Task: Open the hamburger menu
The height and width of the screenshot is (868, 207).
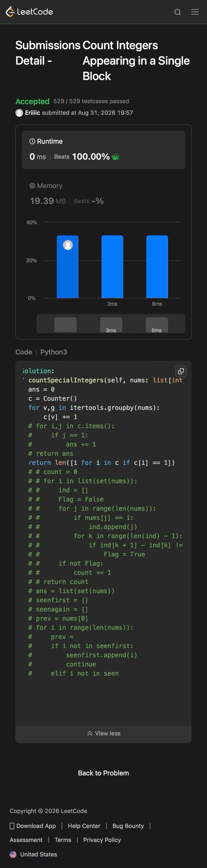Action: point(195,12)
